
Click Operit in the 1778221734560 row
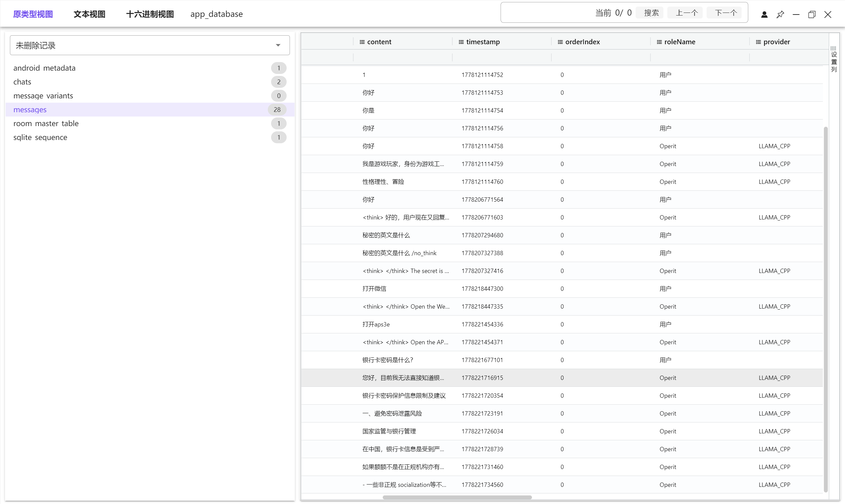pos(668,485)
